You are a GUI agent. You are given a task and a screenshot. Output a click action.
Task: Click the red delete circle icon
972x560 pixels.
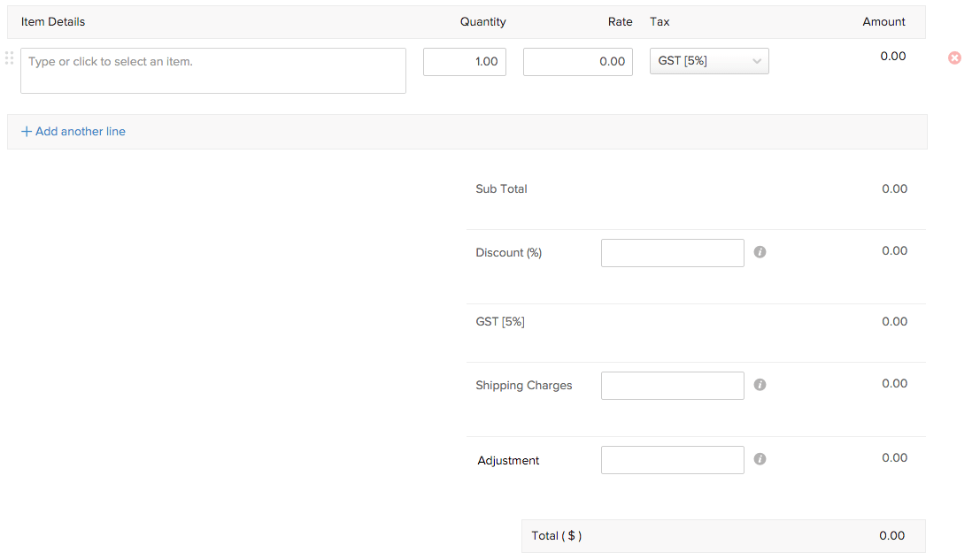954,58
